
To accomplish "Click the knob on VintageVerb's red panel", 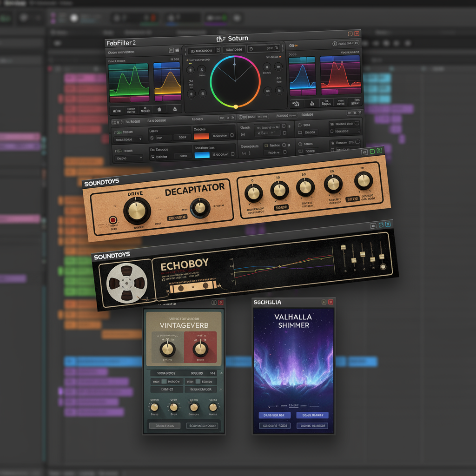I will coord(200,349).
